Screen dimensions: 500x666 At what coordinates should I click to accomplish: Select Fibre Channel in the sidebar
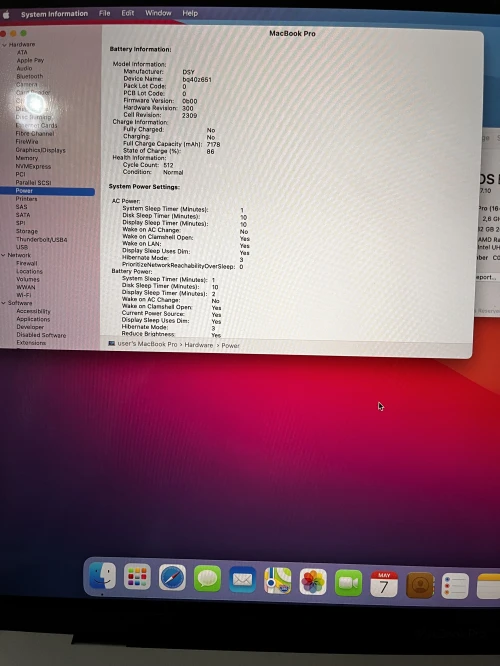[x=35, y=133]
